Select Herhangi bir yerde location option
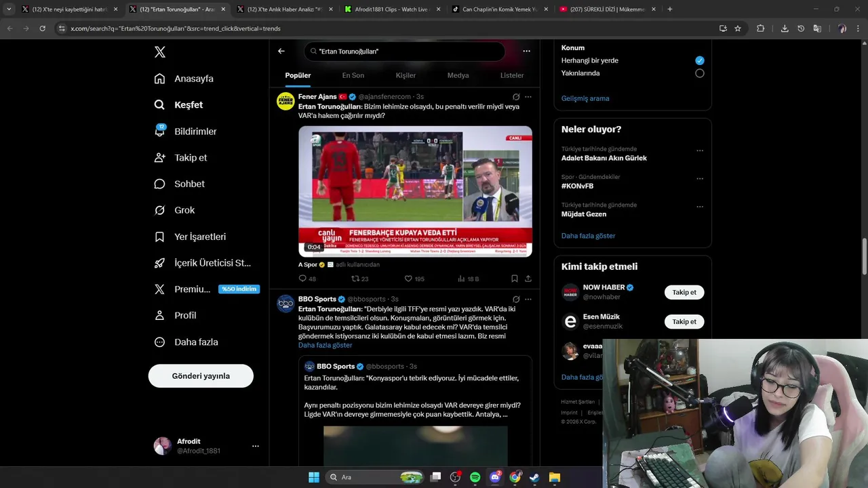Viewport: 868px width, 488px height. click(699, 60)
